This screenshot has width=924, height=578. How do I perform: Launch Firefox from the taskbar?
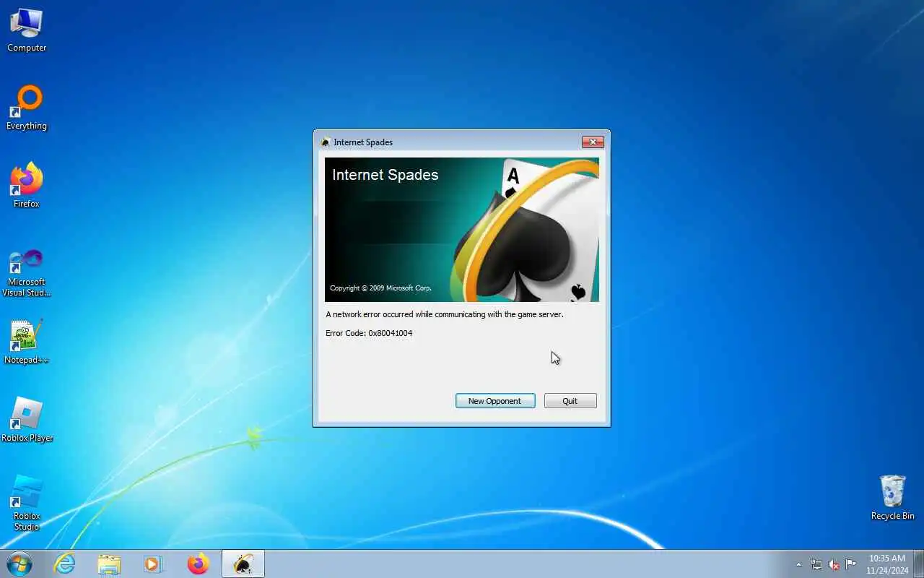[x=198, y=564]
